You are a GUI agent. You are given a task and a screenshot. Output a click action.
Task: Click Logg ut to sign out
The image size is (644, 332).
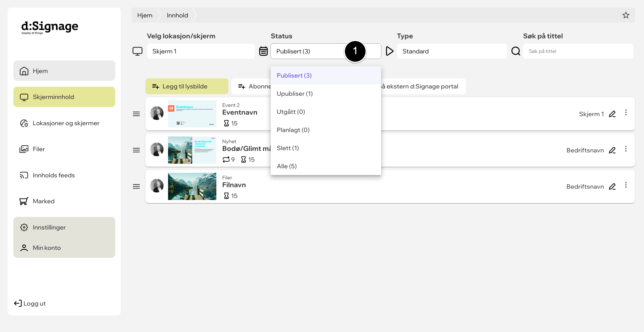[x=30, y=304]
